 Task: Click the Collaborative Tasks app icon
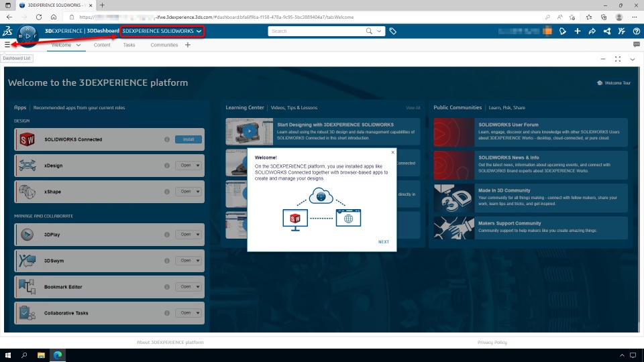click(x=27, y=313)
